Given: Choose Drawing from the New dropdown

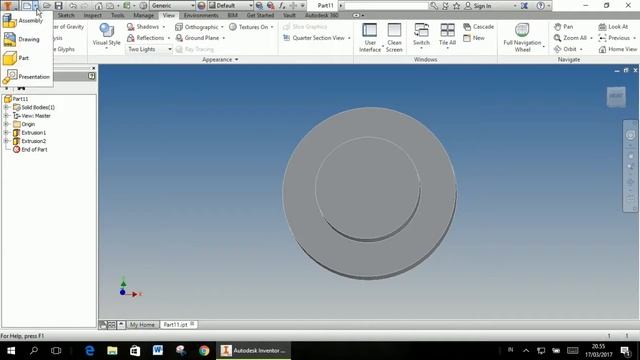Looking at the screenshot, I should click(x=27, y=39).
